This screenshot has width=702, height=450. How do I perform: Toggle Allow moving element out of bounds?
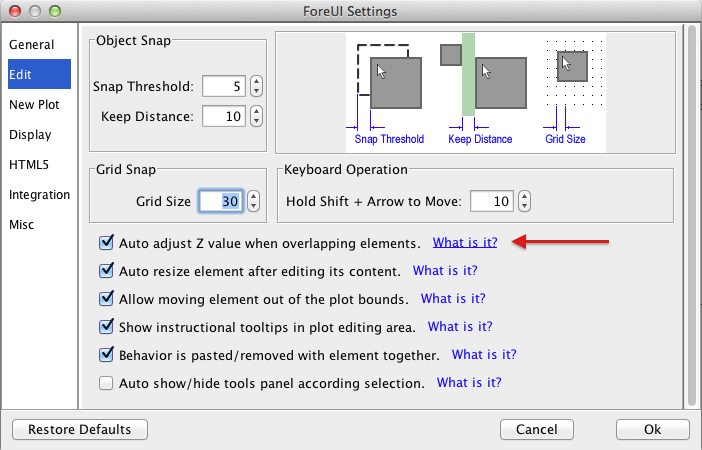click(x=106, y=299)
